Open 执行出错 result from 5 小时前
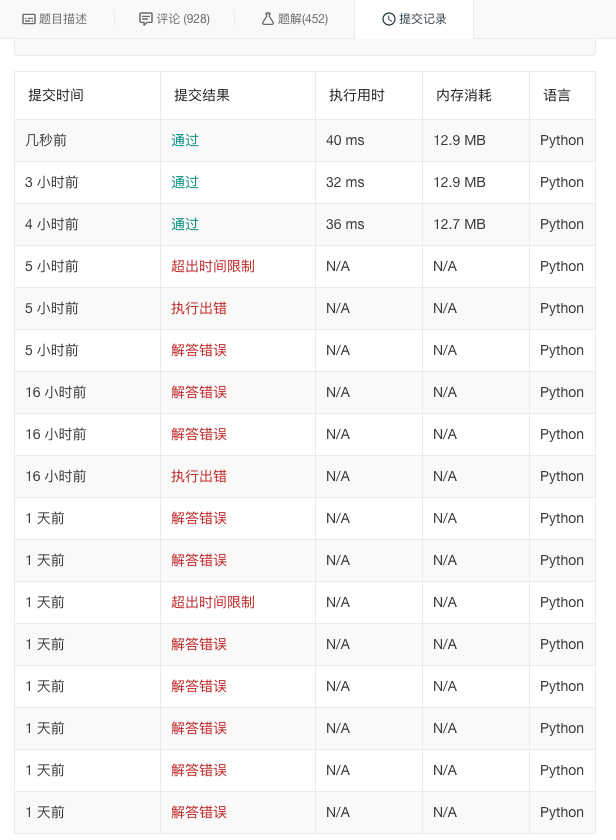This screenshot has height=840, width=616. [199, 309]
